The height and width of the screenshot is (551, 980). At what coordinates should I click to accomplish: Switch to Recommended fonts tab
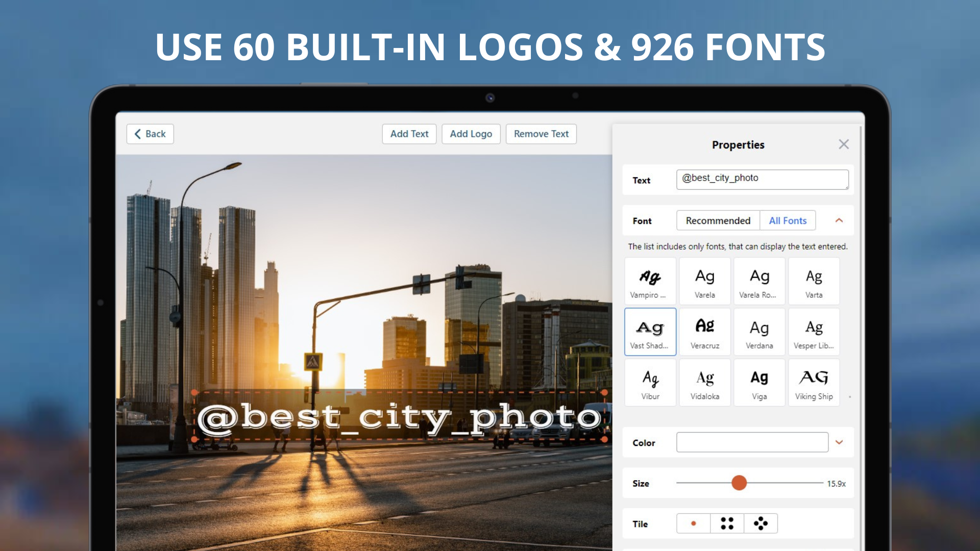[x=718, y=220]
